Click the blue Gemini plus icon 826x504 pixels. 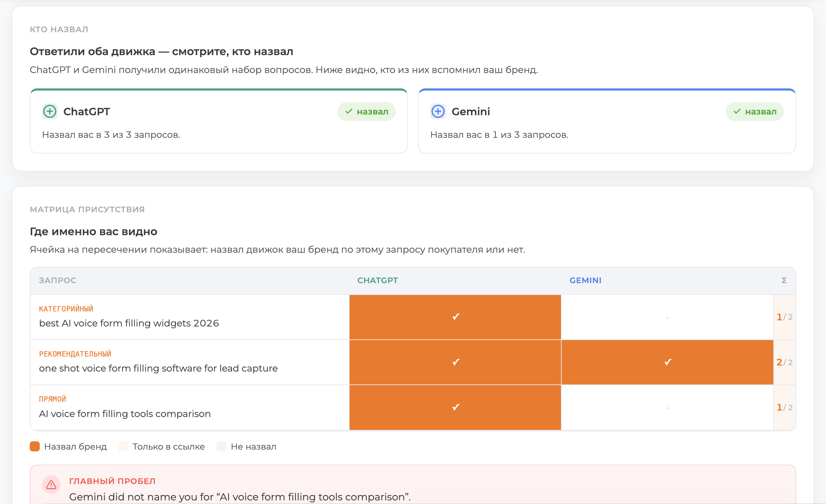point(438,112)
